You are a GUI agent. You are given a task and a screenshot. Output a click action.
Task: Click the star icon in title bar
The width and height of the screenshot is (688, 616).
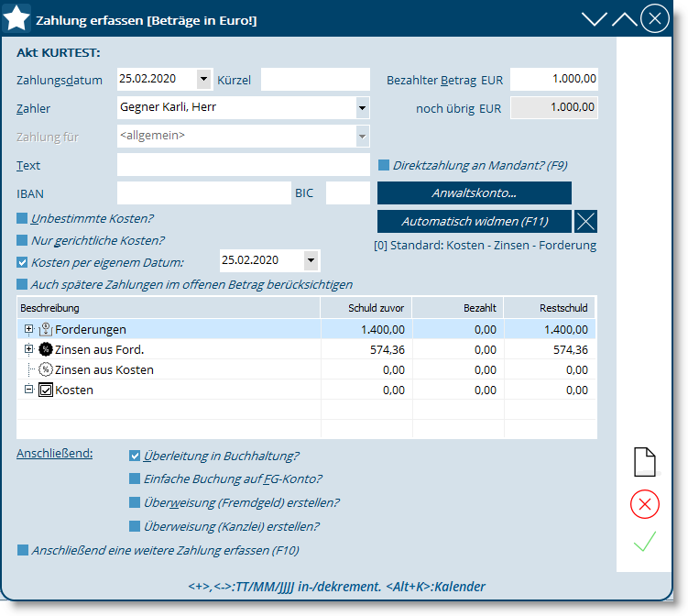pos(17,19)
